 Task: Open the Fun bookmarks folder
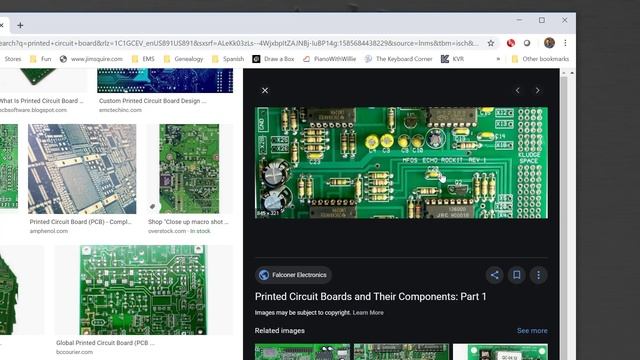click(x=41, y=59)
